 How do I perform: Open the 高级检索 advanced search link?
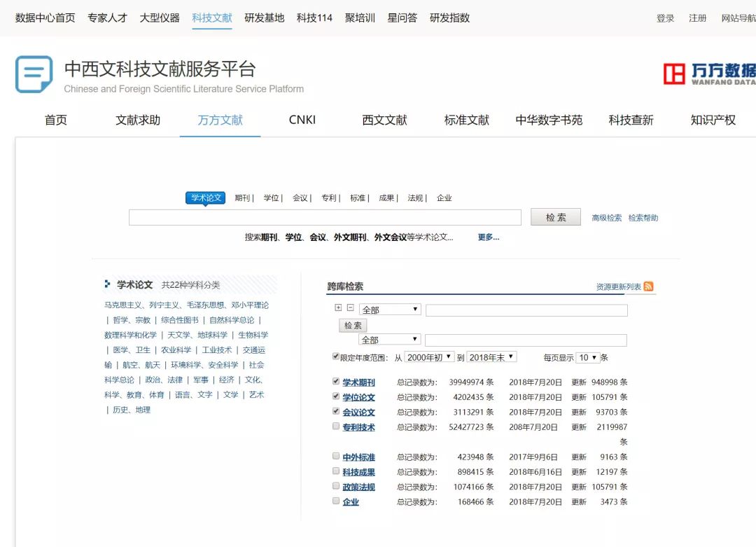tap(606, 218)
